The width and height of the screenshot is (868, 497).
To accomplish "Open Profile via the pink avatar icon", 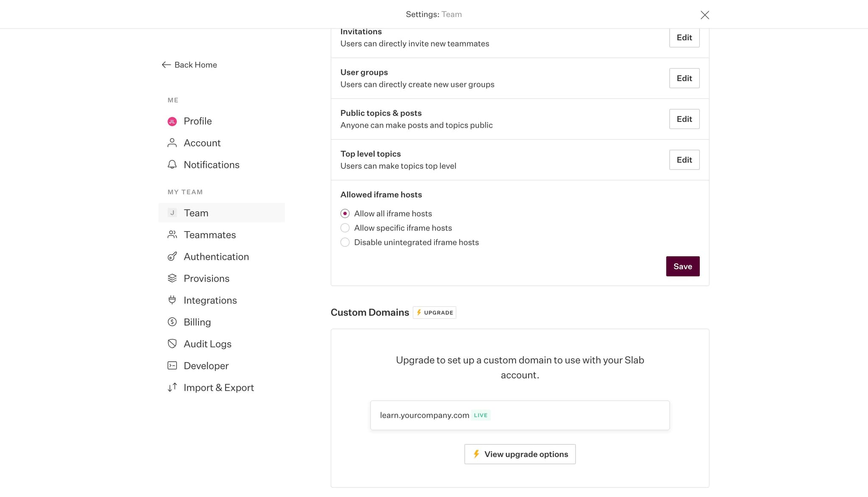I will click(x=172, y=121).
